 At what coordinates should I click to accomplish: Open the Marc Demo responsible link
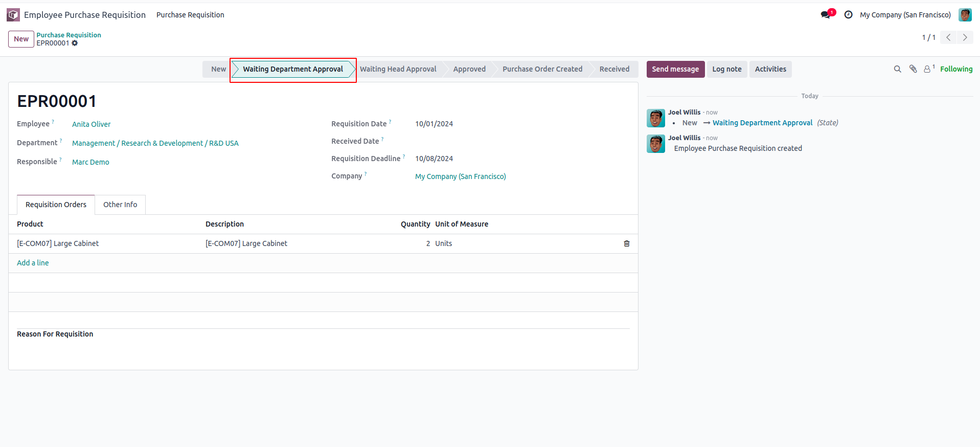tap(90, 162)
